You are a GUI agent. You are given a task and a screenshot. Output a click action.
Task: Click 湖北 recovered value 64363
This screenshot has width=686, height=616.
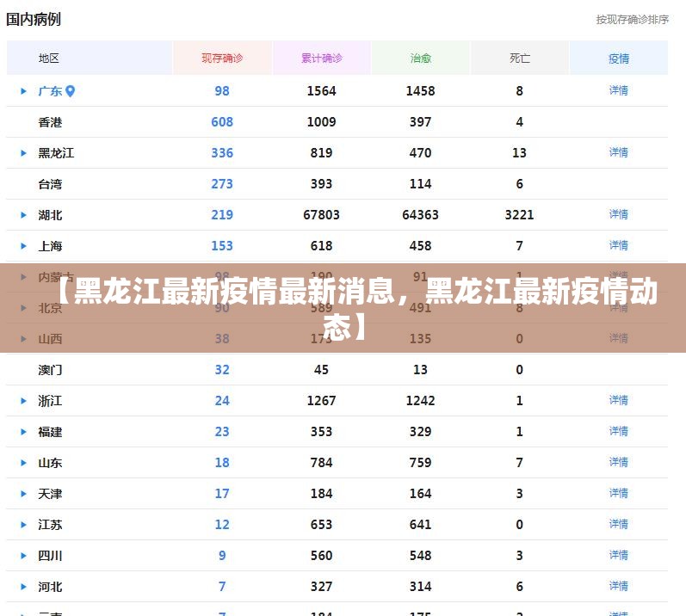(x=420, y=215)
